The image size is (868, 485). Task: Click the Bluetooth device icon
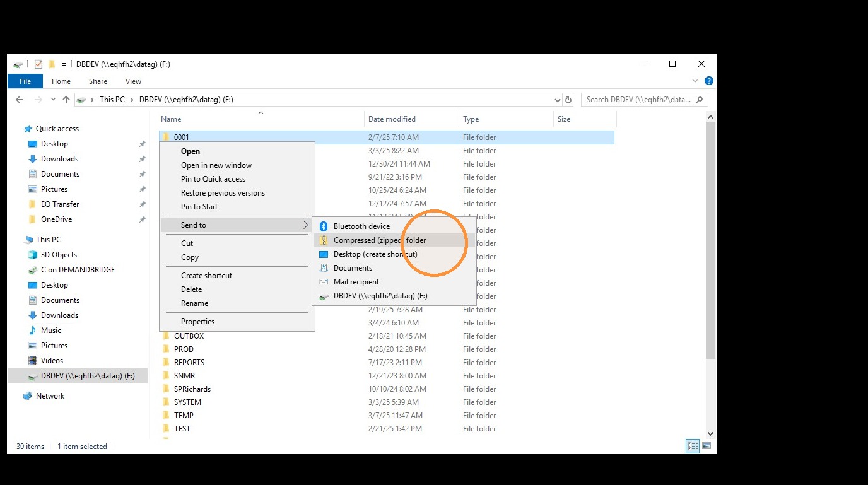click(x=324, y=226)
